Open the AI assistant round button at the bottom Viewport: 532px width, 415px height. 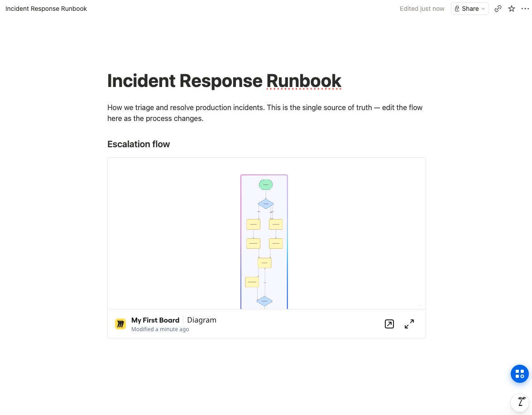521,402
